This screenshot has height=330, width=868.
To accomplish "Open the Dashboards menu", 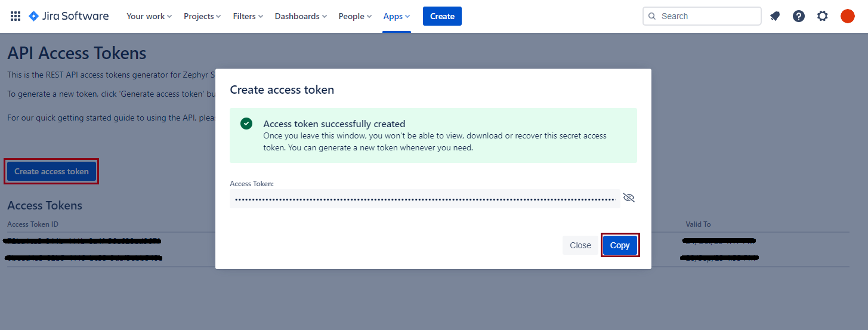I will tap(301, 16).
